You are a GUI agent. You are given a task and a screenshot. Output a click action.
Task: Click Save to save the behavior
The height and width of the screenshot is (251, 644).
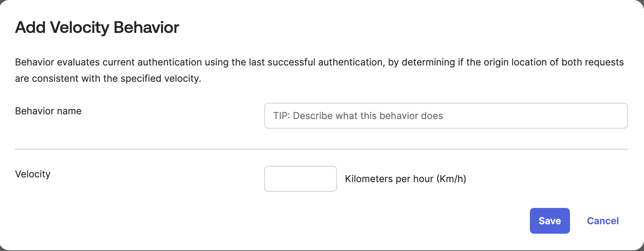pyautogui.click(x=549, y=221)
